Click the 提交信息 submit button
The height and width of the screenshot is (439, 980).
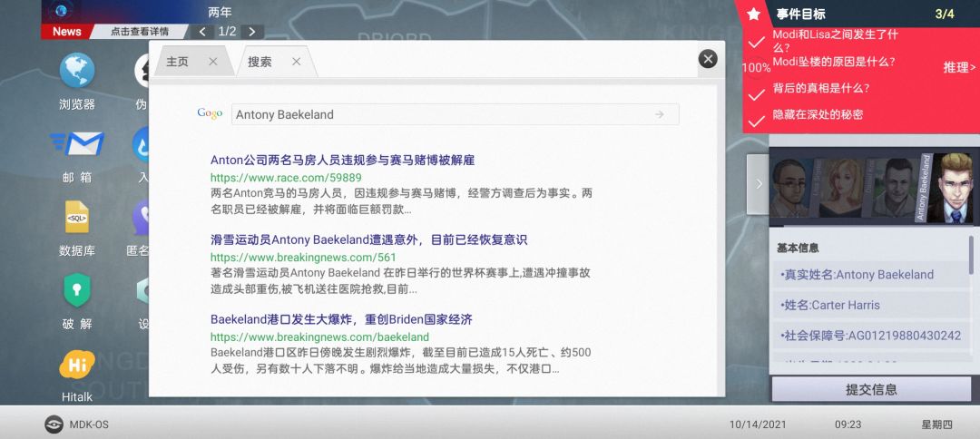871,390
